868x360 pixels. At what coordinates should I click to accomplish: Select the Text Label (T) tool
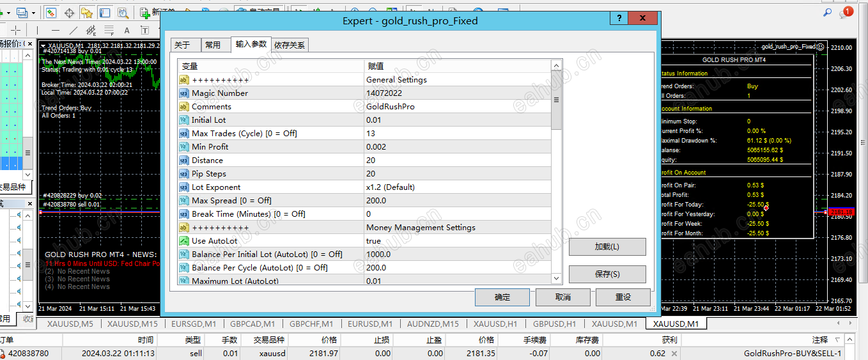(x=145, y=30)
